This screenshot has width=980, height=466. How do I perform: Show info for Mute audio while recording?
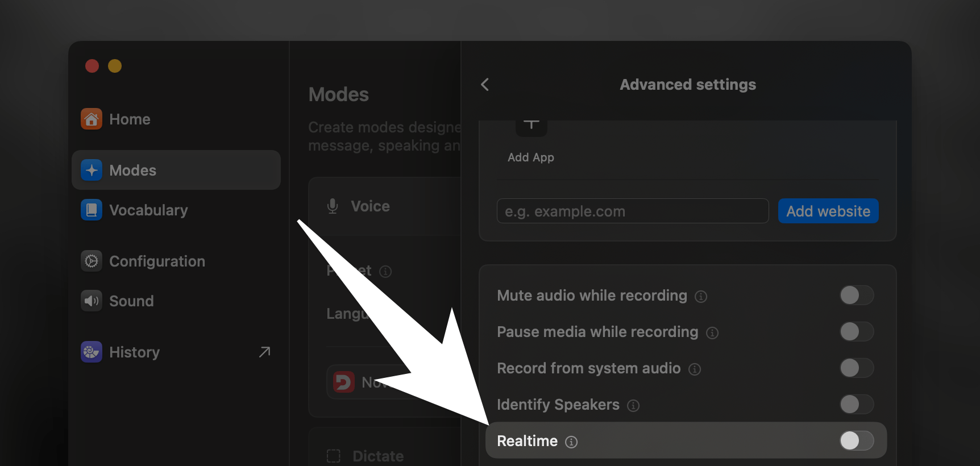(x=701, y=296)
